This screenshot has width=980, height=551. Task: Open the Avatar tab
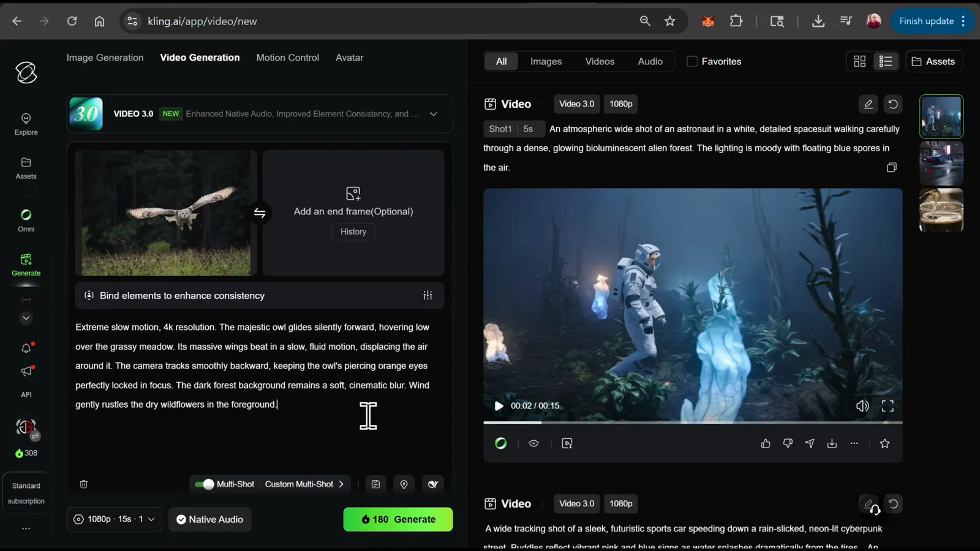point(349,58)
